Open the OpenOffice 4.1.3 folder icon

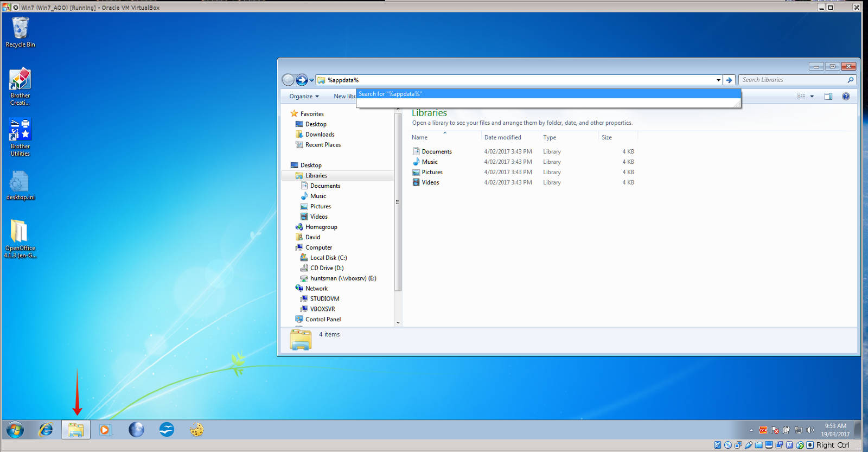20,239
